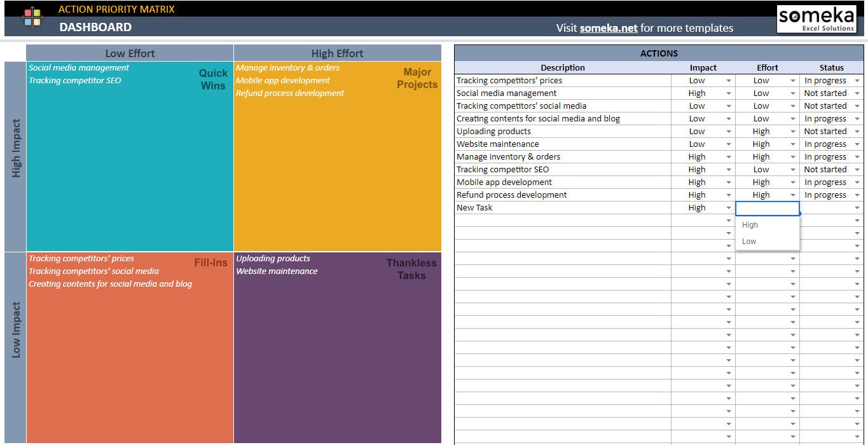
Task: Open the Impact dropdown for Tracking competitors' prices
Action: click(729, 80)
